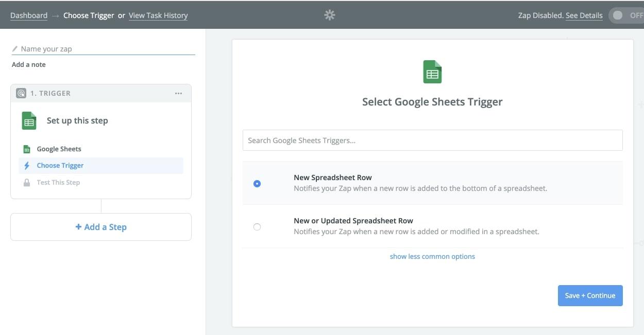Toggle the Zap ON/OFF switch

(626, 15)
